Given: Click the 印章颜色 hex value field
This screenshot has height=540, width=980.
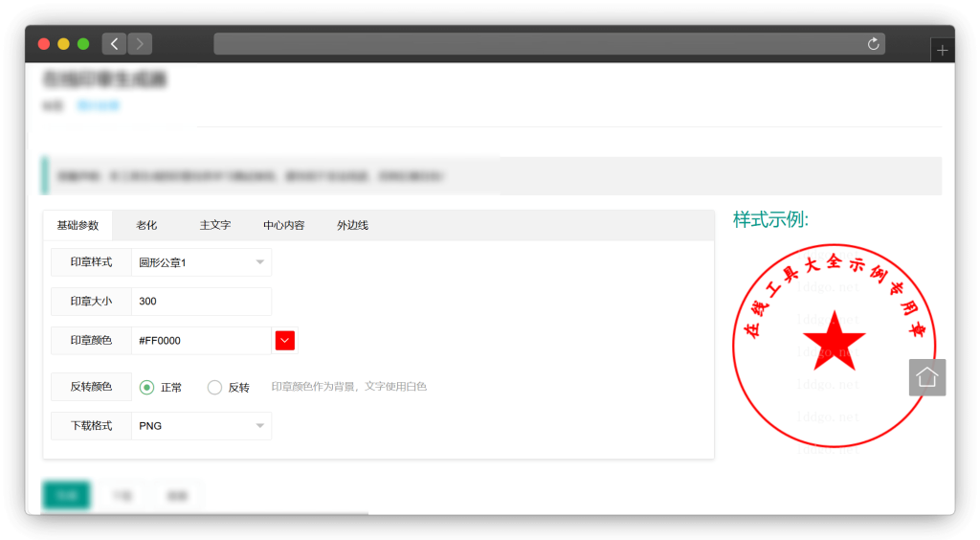Looking at the screenshot, I should pyautogui.click(x=201, y=341).
